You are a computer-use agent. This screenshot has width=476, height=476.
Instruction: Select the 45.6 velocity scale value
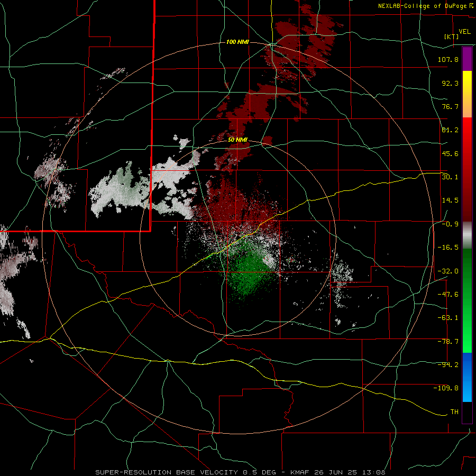[x=450, y=153]
